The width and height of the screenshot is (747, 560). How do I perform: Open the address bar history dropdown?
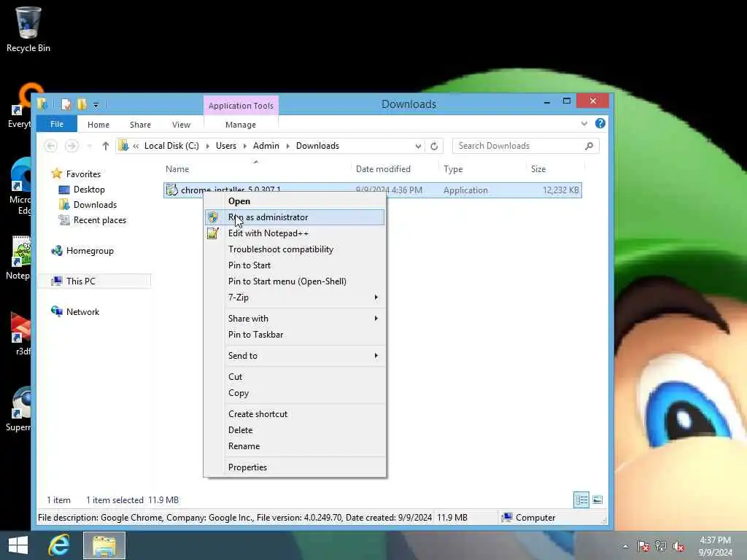[x=418, y=146]
